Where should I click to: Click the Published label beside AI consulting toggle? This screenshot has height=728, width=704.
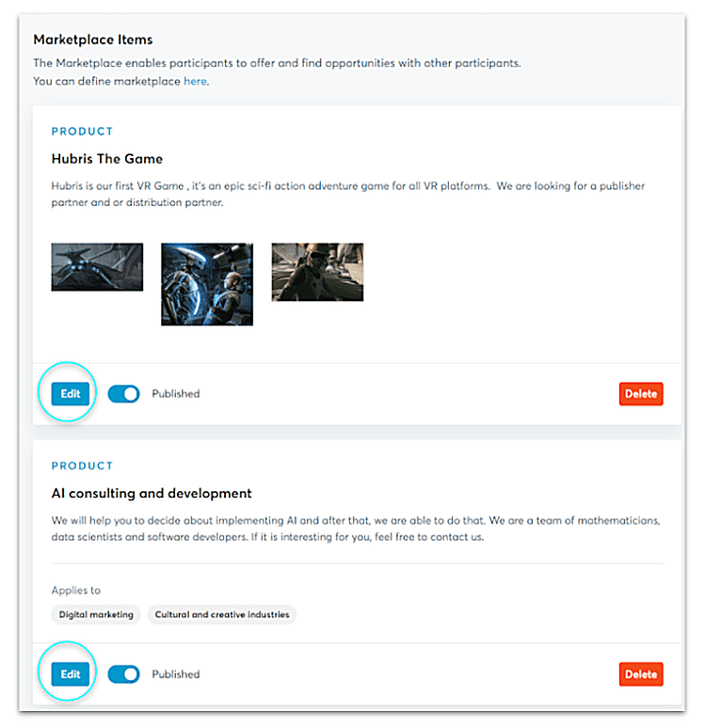176,674
